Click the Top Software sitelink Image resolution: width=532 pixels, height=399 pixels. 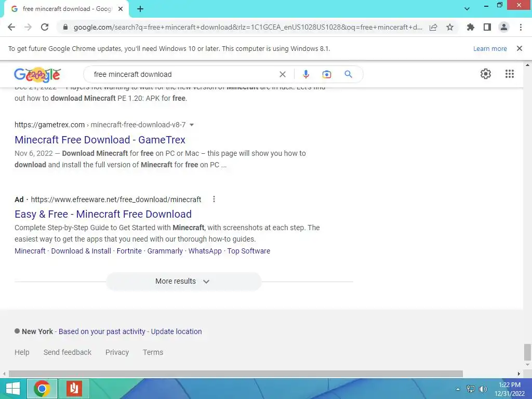(249, 251)
